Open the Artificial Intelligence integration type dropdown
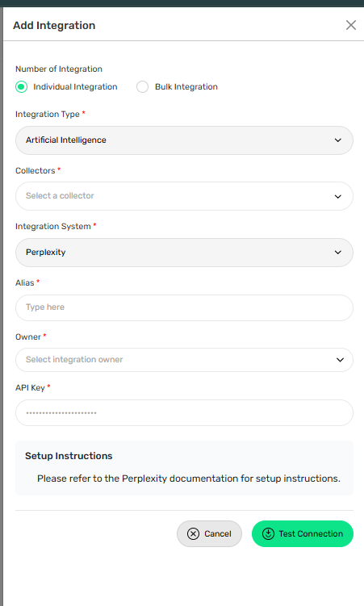Viewport: 364px width, 606px height. click(x=184, y=140)
